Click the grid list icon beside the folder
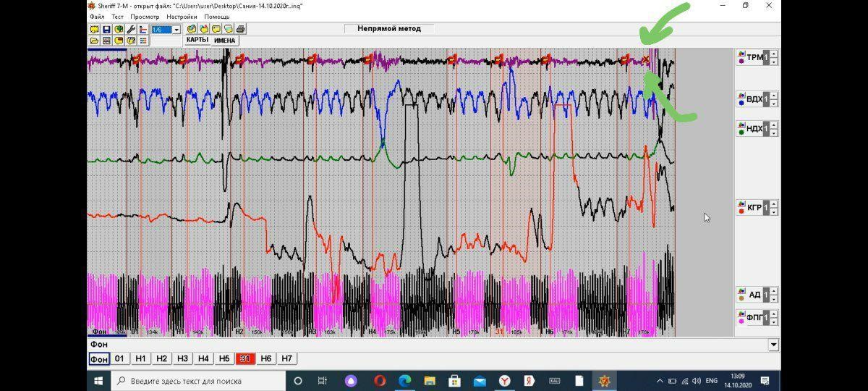Image resolution: width=868 pixels, height=391 pixels. (x=106, y=41)
